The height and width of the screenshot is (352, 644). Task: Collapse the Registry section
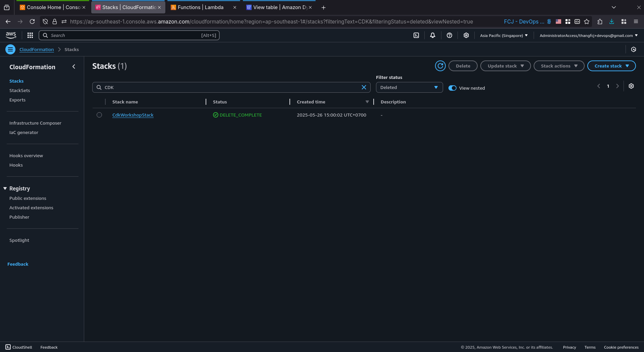click(x=5, y=188)
